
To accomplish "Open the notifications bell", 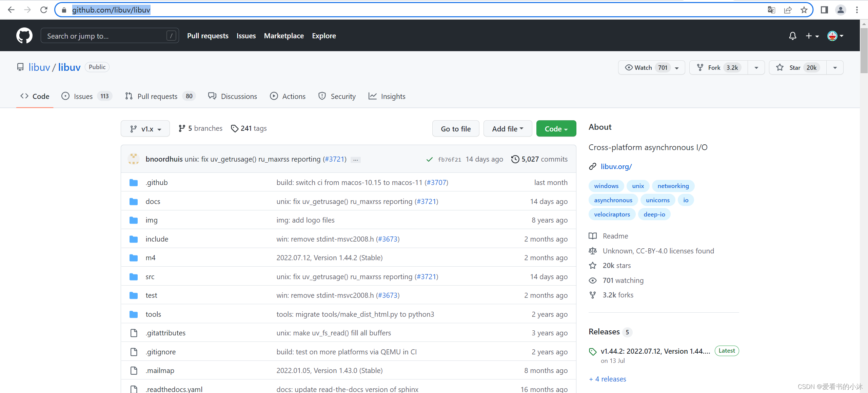I will [792, 36].
